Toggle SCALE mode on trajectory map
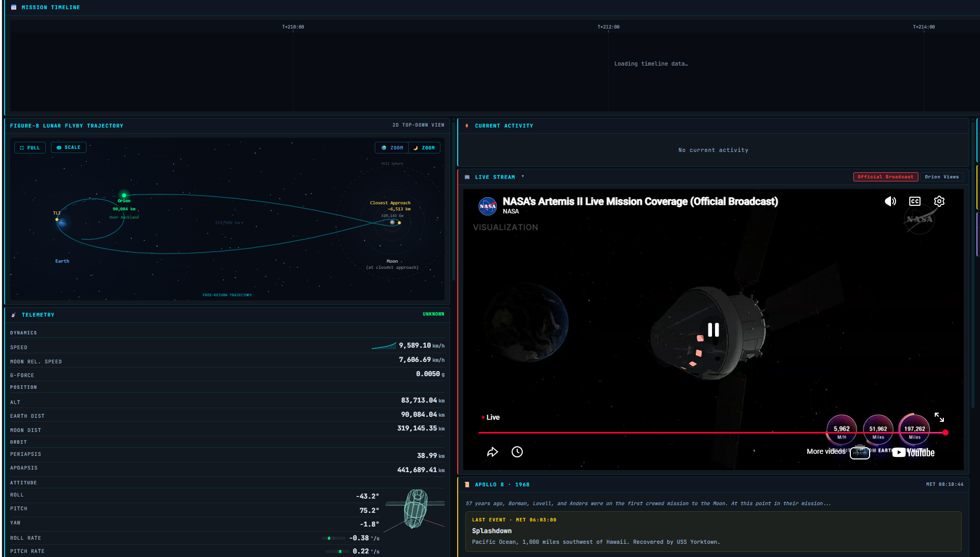This screenshot has width=980, height=557. point(69,148)
